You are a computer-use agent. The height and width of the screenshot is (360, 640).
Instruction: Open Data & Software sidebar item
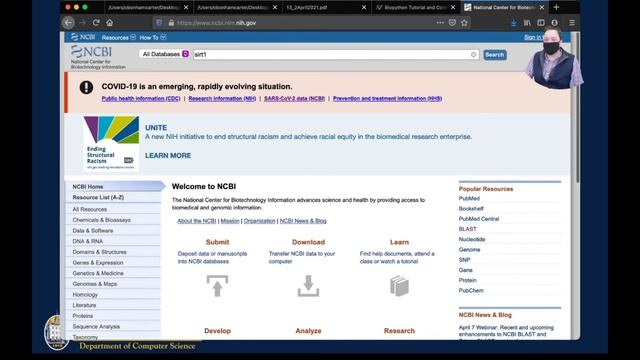[x=93, y=231]
